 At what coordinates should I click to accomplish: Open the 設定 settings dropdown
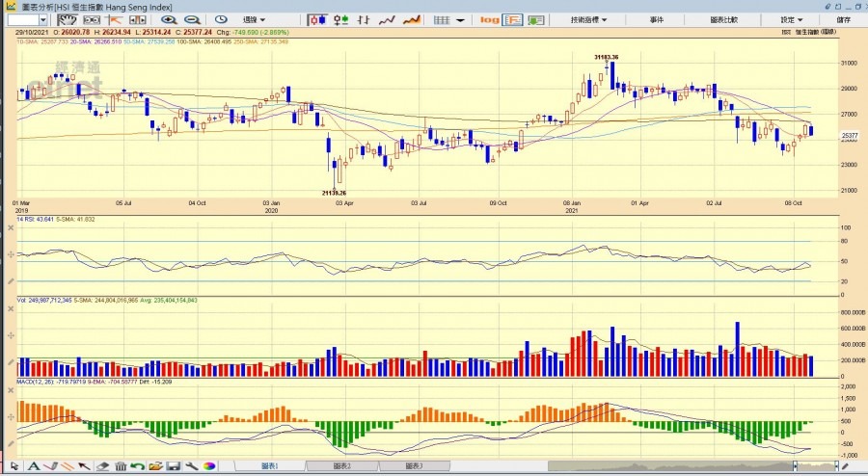pos(792,19)
